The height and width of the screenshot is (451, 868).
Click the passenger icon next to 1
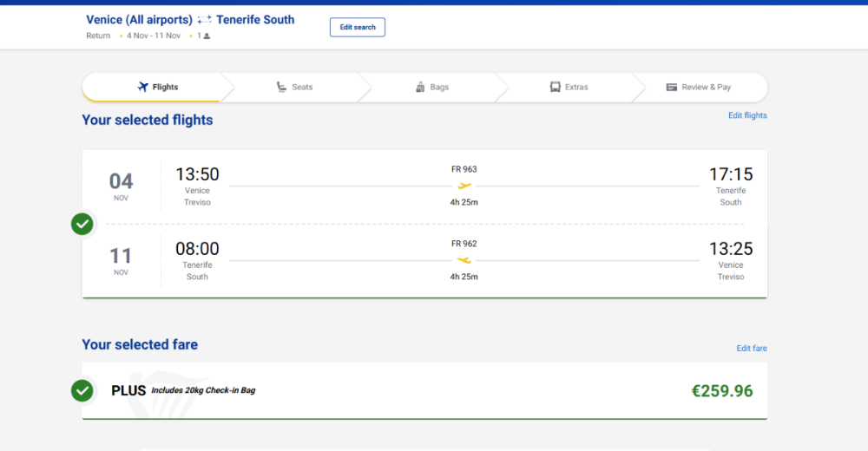point(207,36)
